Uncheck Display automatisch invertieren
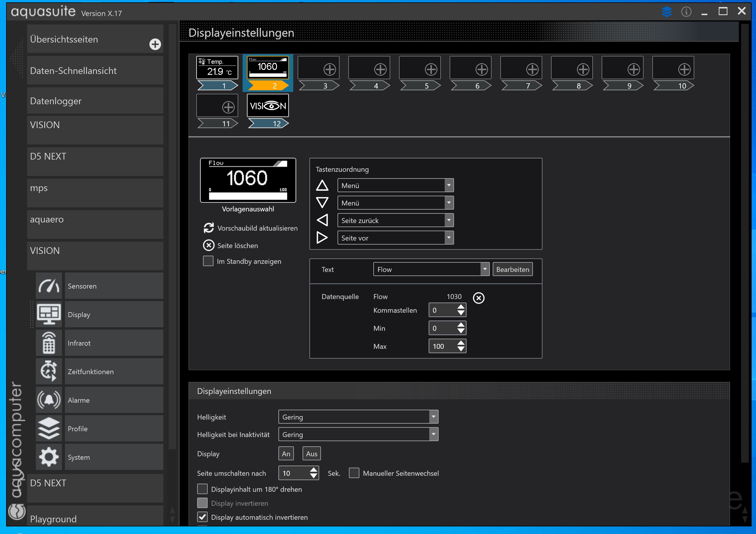The height and width of the screenshot is (534, 756). [202, 517]
